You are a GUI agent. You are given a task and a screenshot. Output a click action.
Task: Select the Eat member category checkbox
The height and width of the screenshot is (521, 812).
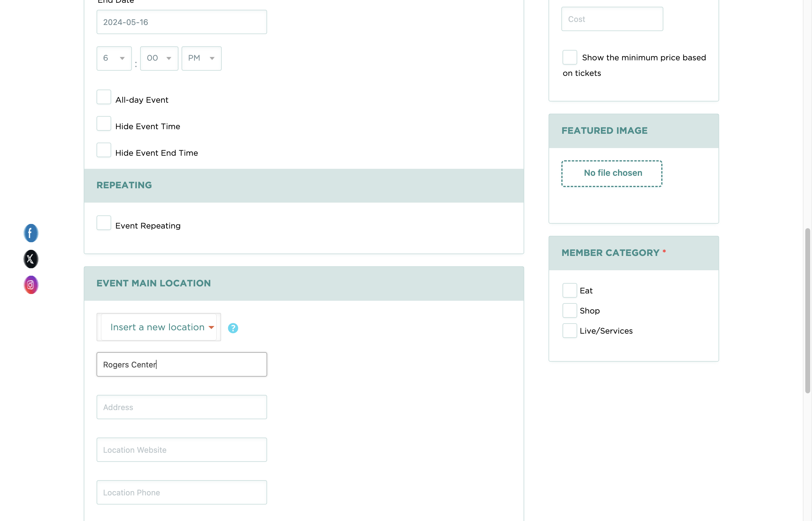click(x=570, y=290)
